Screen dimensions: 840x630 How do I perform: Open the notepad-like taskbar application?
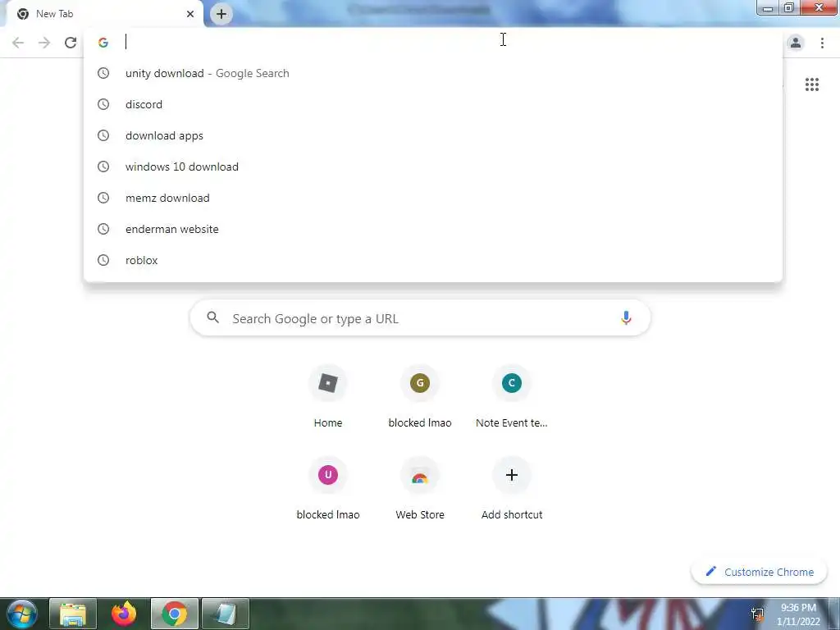coord(226,614)
